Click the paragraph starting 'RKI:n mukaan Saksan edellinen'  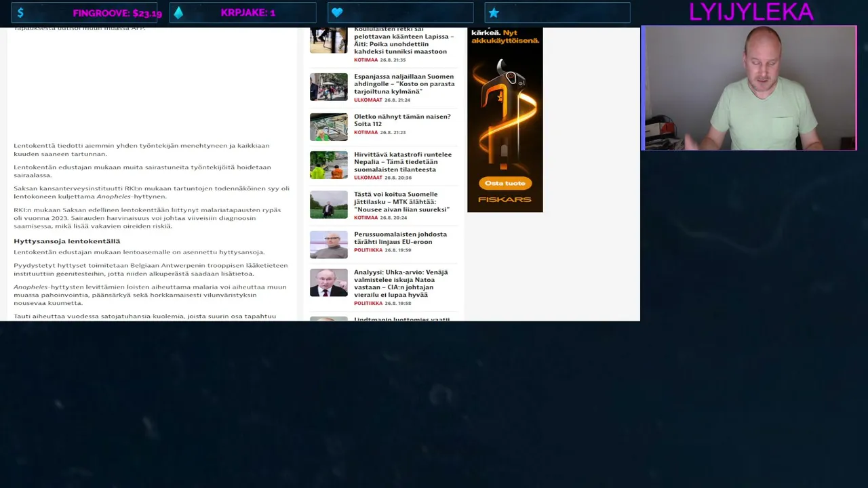click(x=147, y=218)
